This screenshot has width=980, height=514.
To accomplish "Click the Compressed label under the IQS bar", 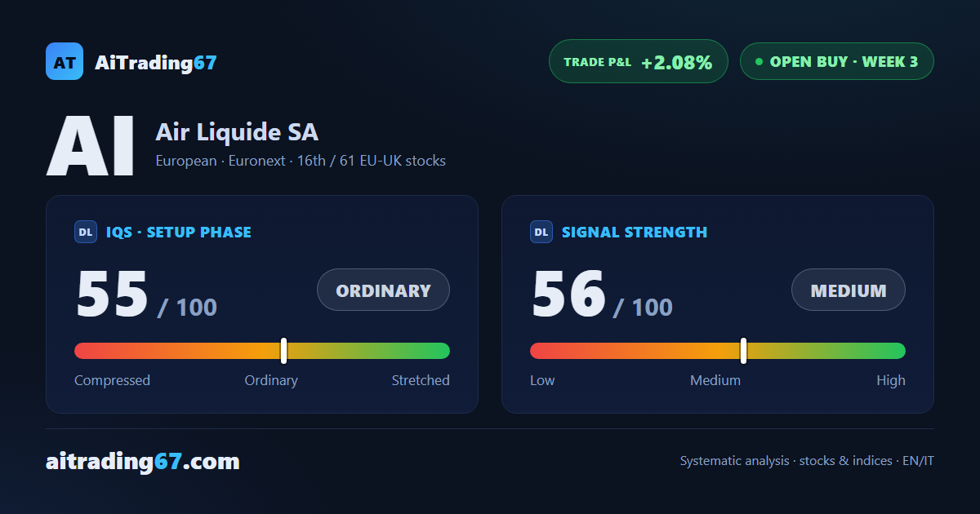I will 113,380.
